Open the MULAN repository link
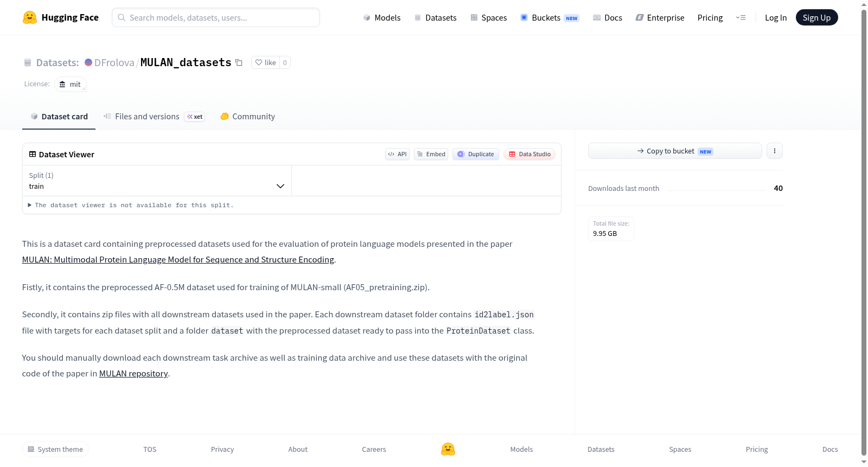868x467 pixels. click(133, 373)
